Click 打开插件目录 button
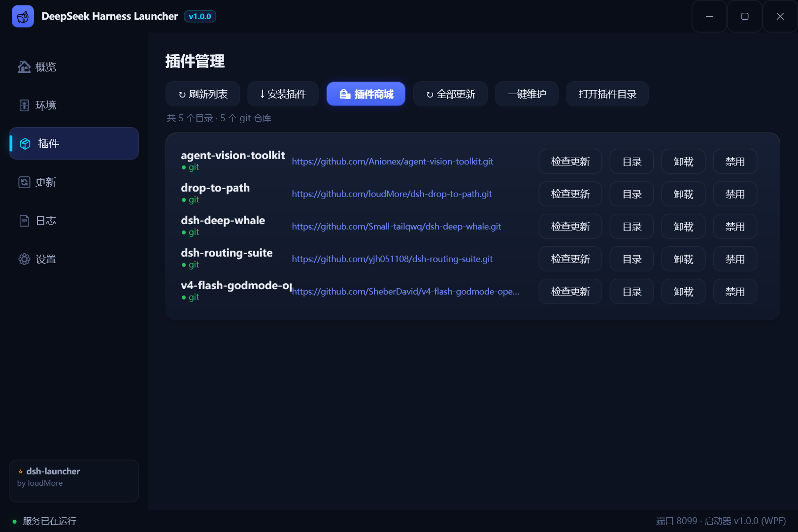Viewport: 798px width, 532px height. tap(607, 94)
